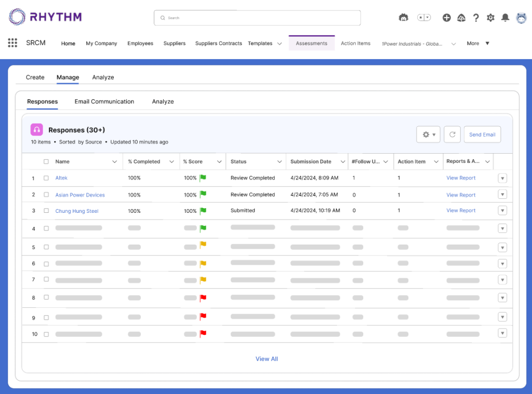Open the list settings gear dropdown
This screenshot has height=394, width=532.
click(x=429, y=134)
